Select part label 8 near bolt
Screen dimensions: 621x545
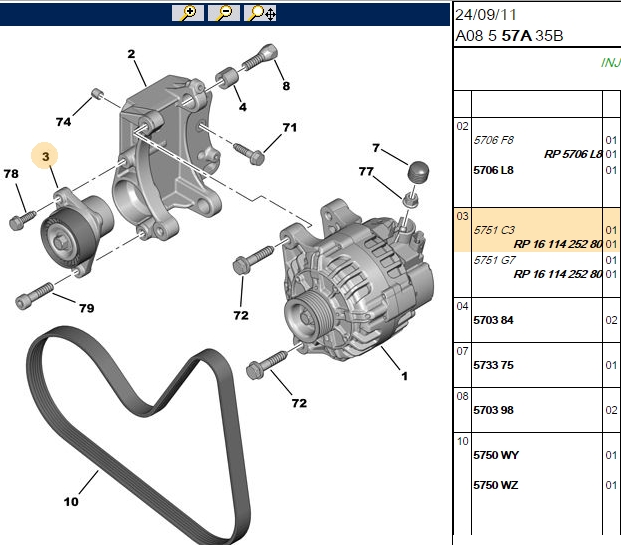(x=286, y=86)
